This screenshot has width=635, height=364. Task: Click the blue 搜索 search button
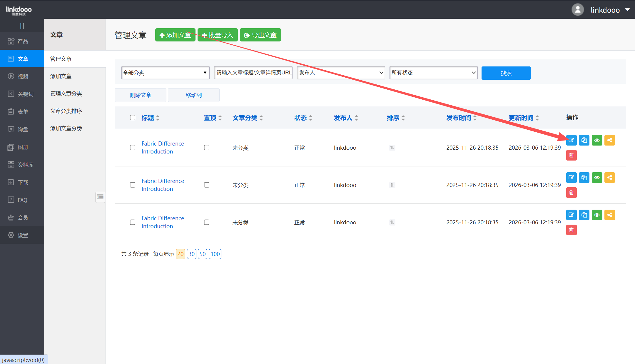[506, 73]
